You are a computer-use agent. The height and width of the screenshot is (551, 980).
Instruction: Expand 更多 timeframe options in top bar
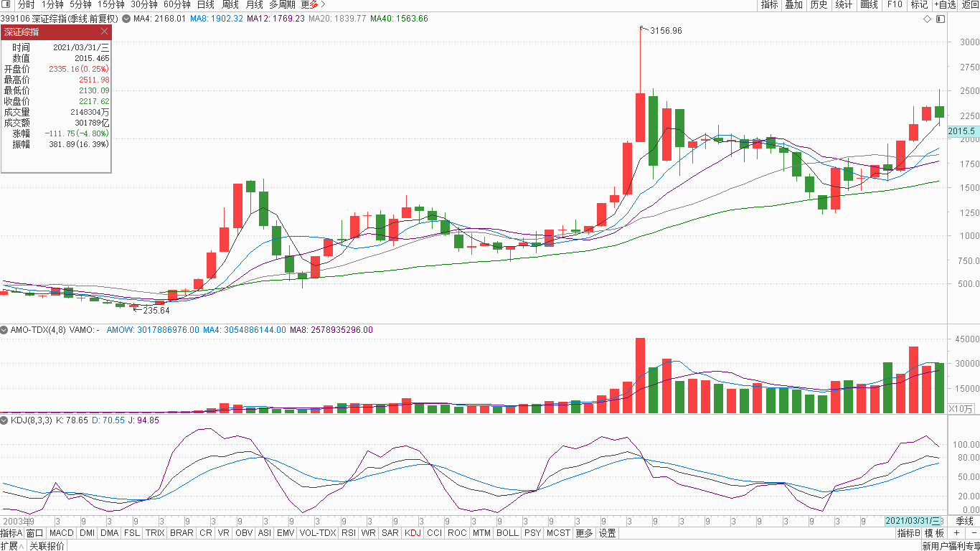click(x=312, y=4)
